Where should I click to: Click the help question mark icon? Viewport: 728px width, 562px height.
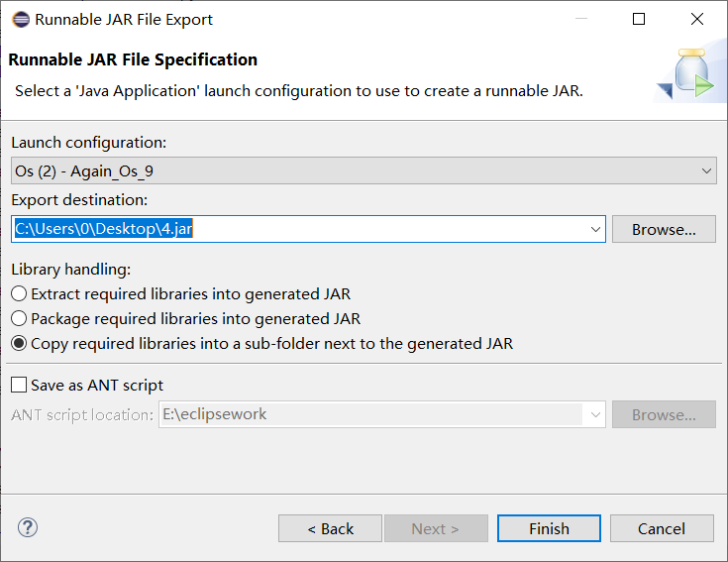[28, 527]
